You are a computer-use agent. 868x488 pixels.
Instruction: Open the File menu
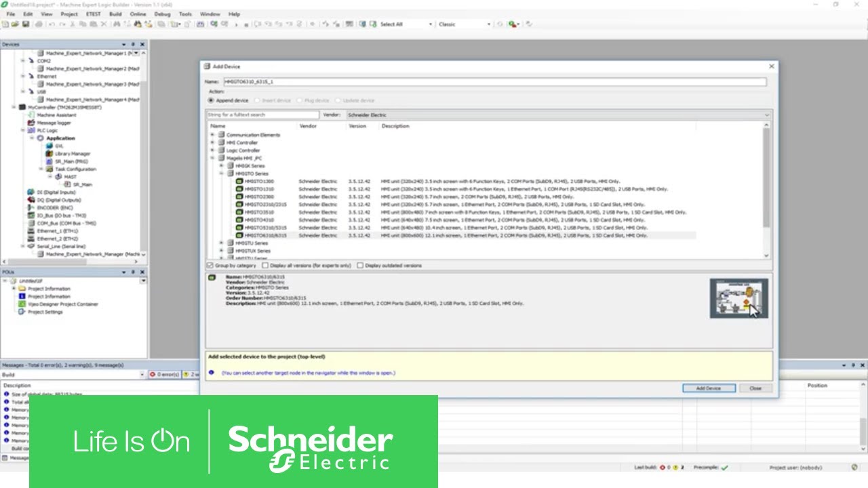(11, 14)
